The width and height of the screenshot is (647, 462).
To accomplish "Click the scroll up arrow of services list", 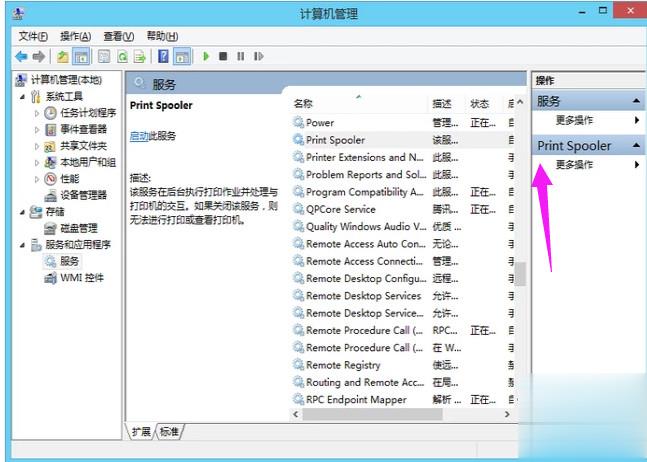I will [520, 102].
